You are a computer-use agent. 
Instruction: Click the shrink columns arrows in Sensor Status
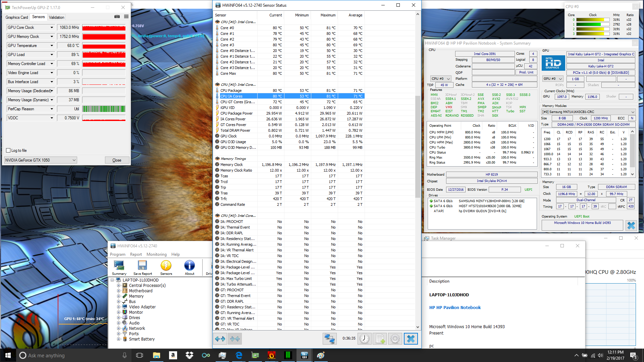click(235, 339)
